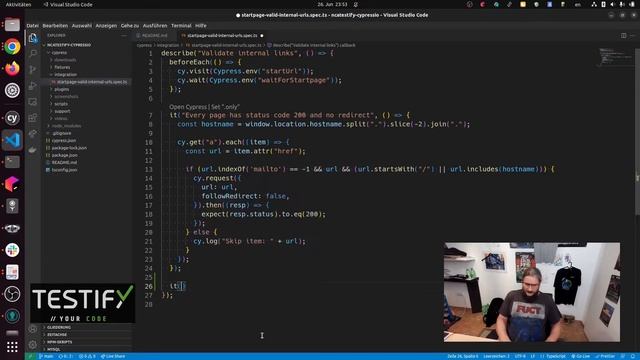Open Run and Debug view
640x360 pixels.
point(33,86)
